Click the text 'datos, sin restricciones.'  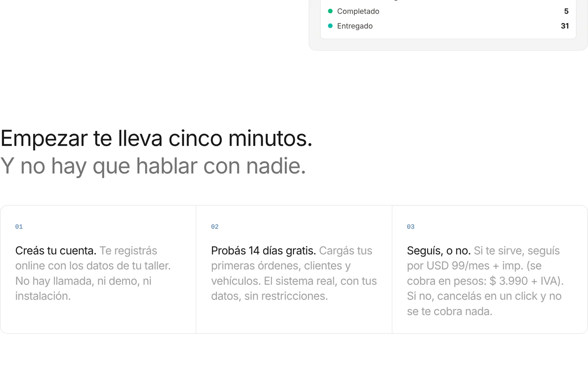pyautogui.click(x=269, y=296)
